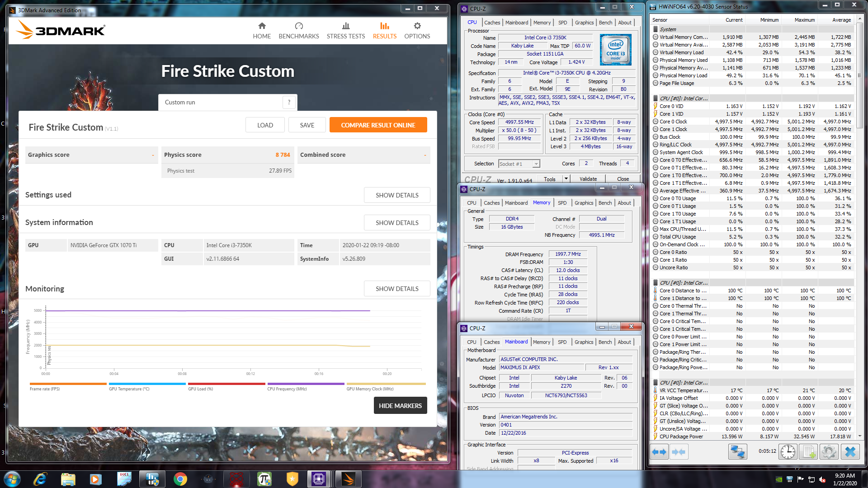This screenshot has height=488, width=868.
Task: Click HWiNFO scrollbar down arrow
Action: pyautogui.click(x=860, y=436)
